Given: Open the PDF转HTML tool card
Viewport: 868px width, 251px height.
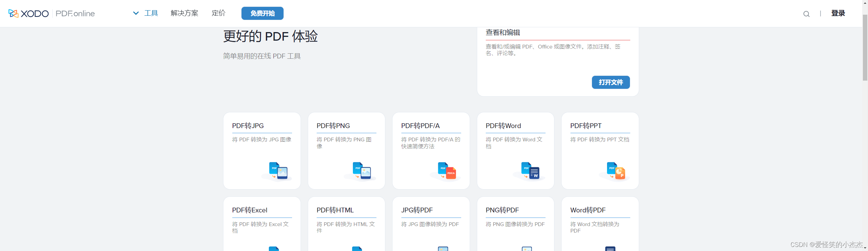Looking at the screenshot, I should (x=346, y=224).
